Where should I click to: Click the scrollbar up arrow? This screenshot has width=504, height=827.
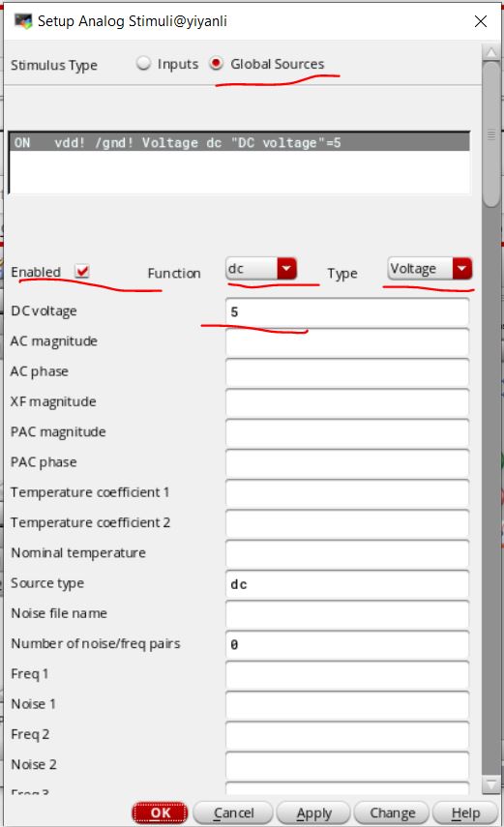coord(491,53)
